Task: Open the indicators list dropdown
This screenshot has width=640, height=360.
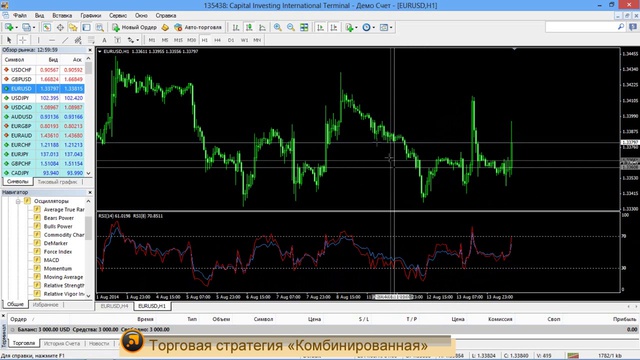Action: point(351,27)
